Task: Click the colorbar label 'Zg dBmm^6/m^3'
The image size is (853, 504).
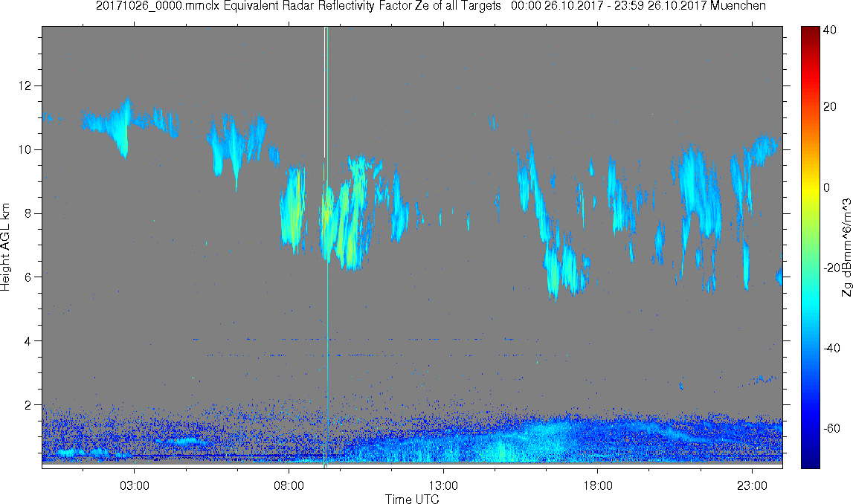Action: (x=846, y=248)
